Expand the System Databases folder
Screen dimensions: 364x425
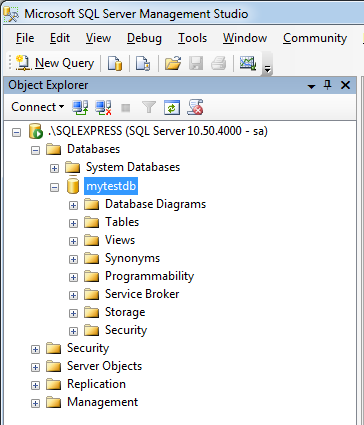[54, 168]
